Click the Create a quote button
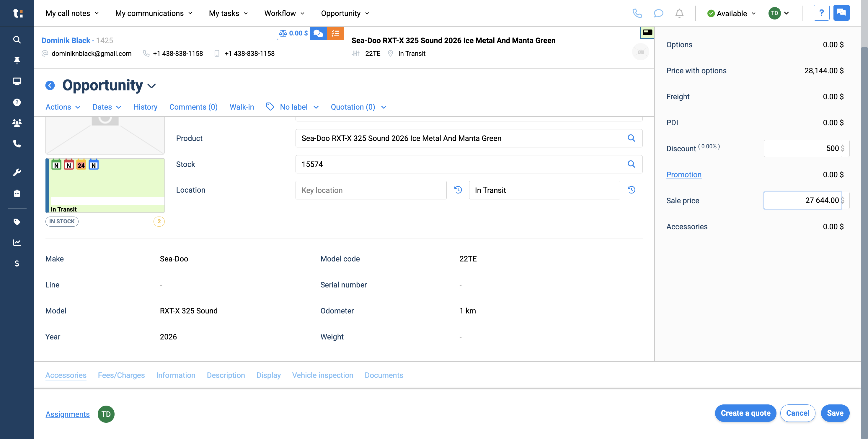This screenshot has width=868, height=439. (x=745, y=413)
